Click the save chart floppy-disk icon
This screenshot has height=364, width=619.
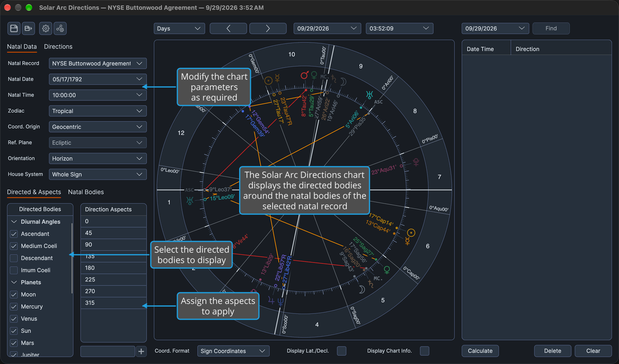(14, 28)
